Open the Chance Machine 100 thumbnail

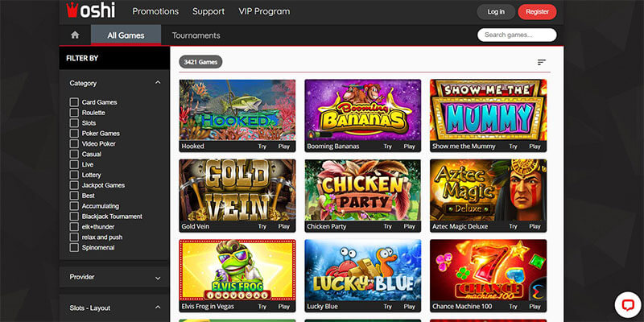pyautogui.click(x=489, y=270)
